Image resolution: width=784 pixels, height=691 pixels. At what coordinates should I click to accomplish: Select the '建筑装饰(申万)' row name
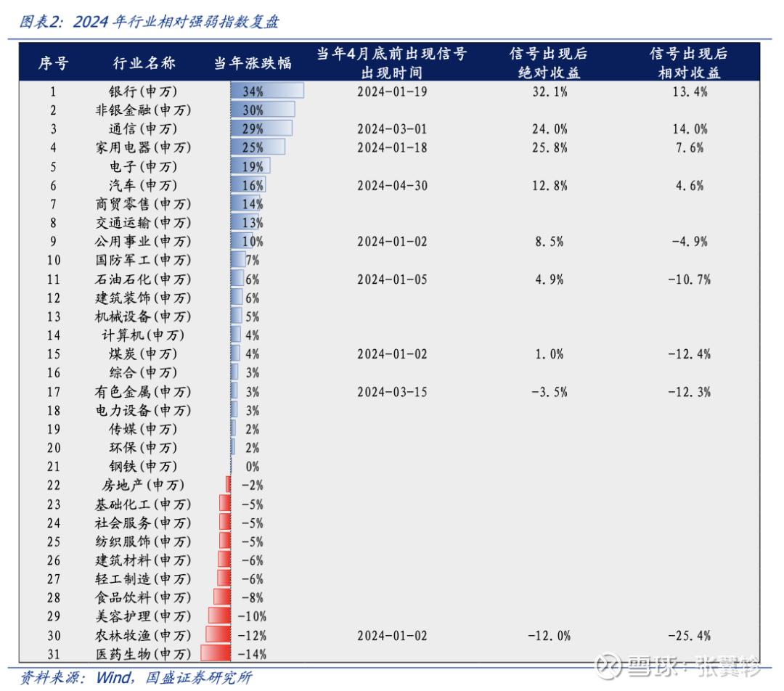143,298
